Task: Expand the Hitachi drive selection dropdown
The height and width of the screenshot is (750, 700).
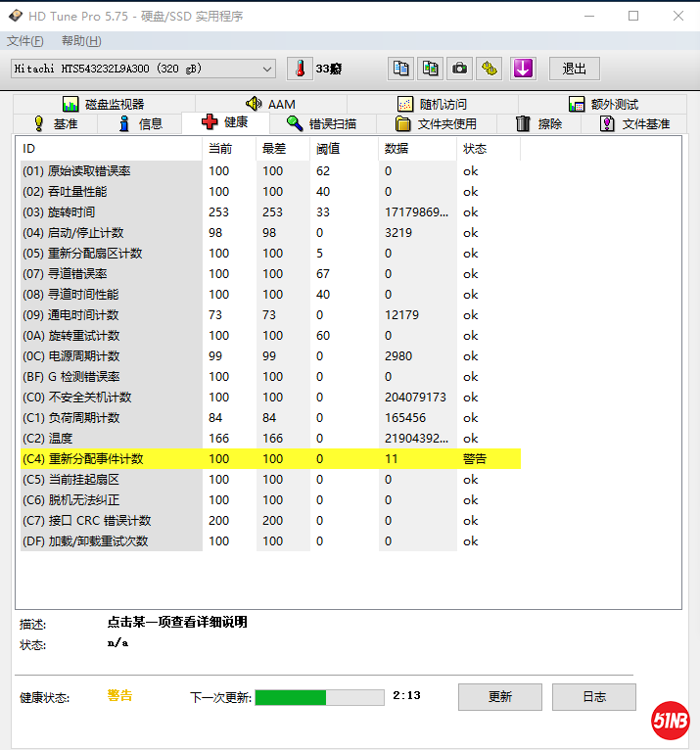Action: click(267, 69)
